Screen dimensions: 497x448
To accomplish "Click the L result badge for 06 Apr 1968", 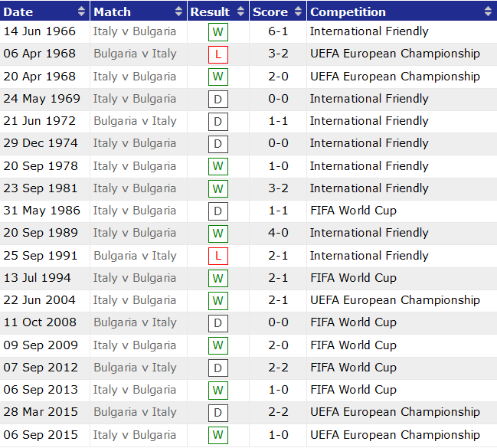I will [217, 54].
